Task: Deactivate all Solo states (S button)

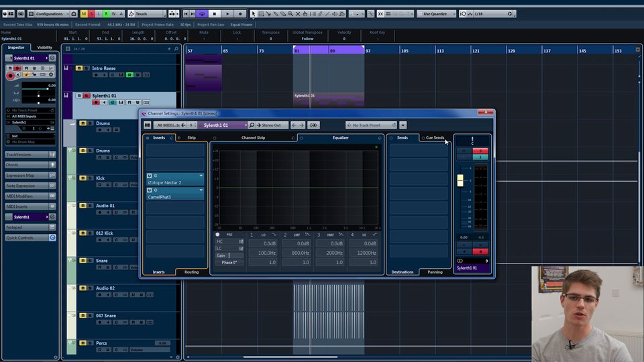Action: point(92,13)
